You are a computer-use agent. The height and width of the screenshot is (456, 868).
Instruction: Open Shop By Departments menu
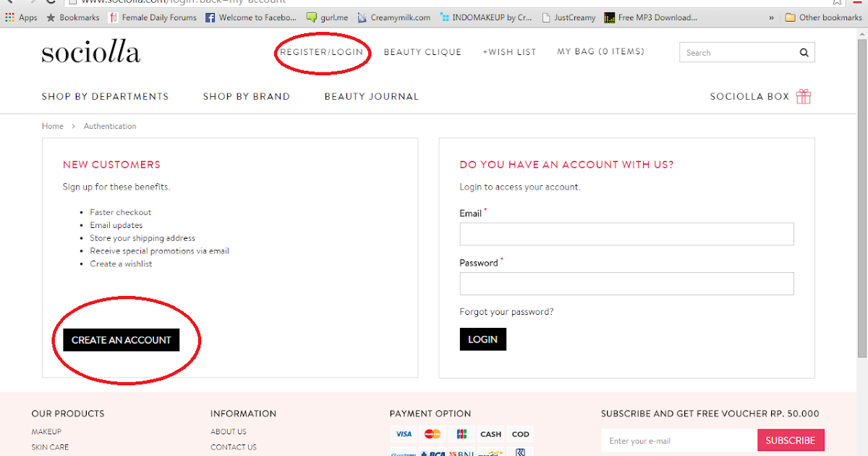(x=105, y=96)
